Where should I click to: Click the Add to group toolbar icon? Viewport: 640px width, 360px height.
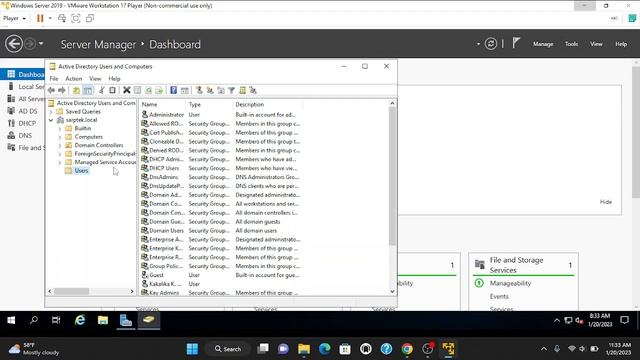coord(253,90)
